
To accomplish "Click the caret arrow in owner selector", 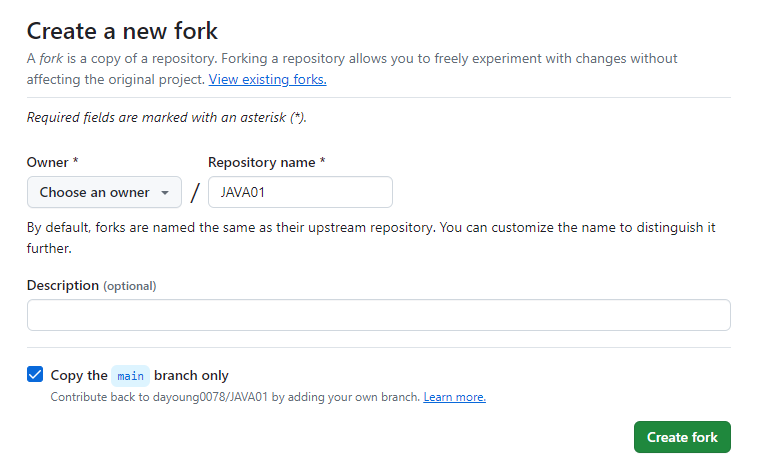I will [165, 192].
